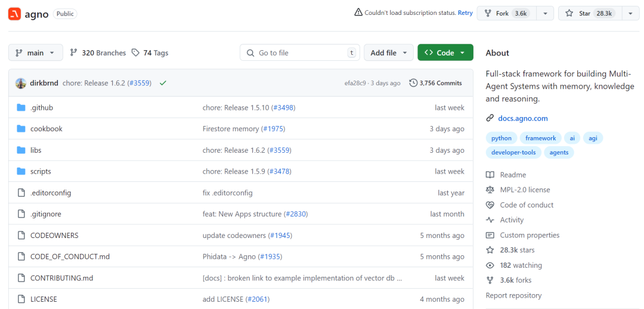
Task: Click the tag icon beside 74 Tags
Action: (x=135, y=52)
